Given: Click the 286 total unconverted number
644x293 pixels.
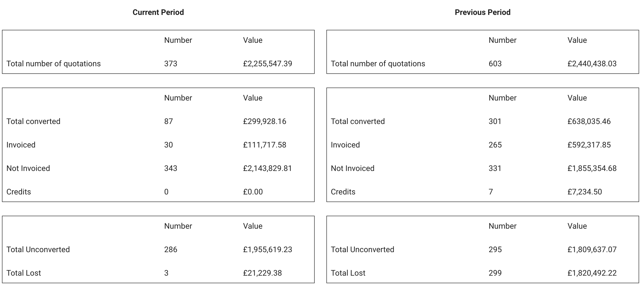Looking at the screenshot, I should pyautogui.click(x=171, y=249).
